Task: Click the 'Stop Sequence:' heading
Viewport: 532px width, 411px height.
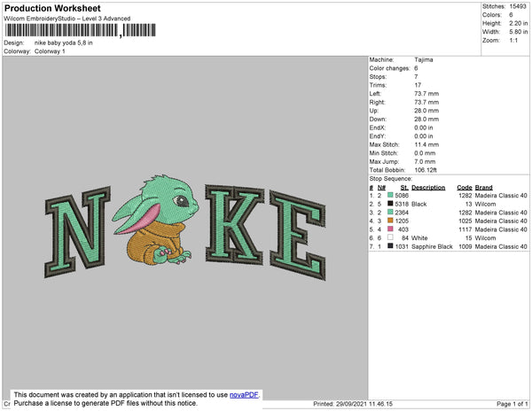Action: (390, 179)
